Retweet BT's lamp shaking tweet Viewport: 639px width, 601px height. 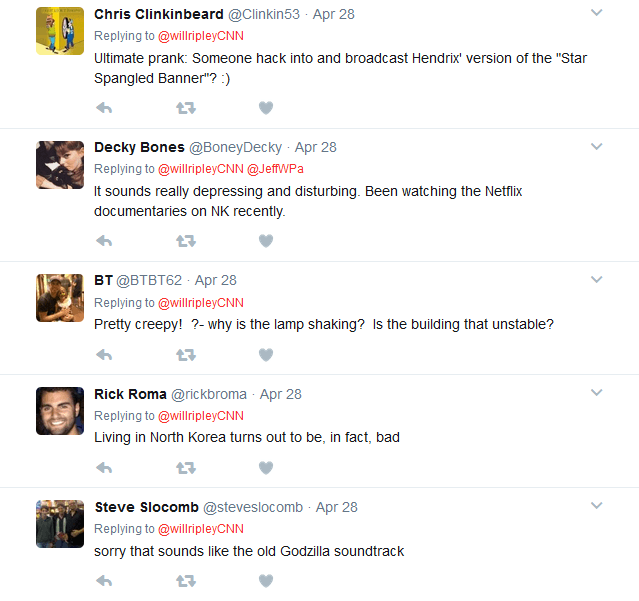[x=185, y=354]
